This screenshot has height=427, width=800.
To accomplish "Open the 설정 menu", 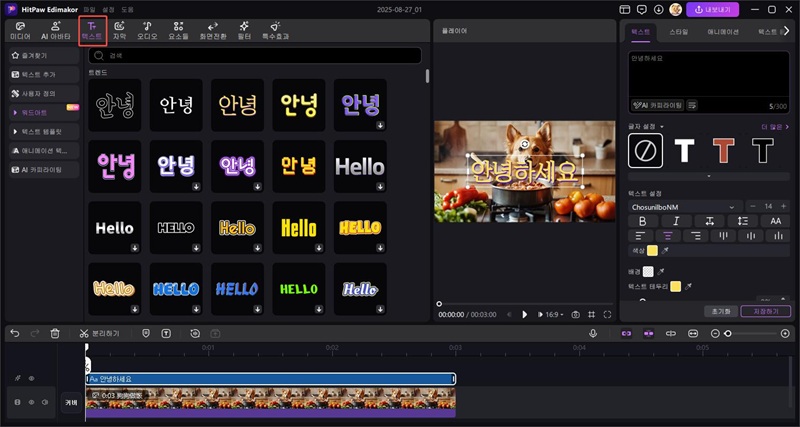I will pos(108,10).
